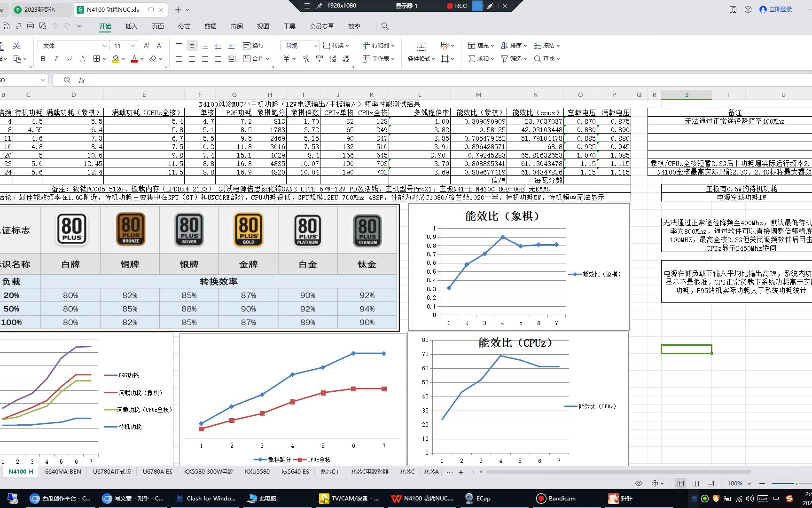Image resolution: width=812 pixels, height=508 pixels.
Task: Click 筛选 filter button
Action: point(514,59)
